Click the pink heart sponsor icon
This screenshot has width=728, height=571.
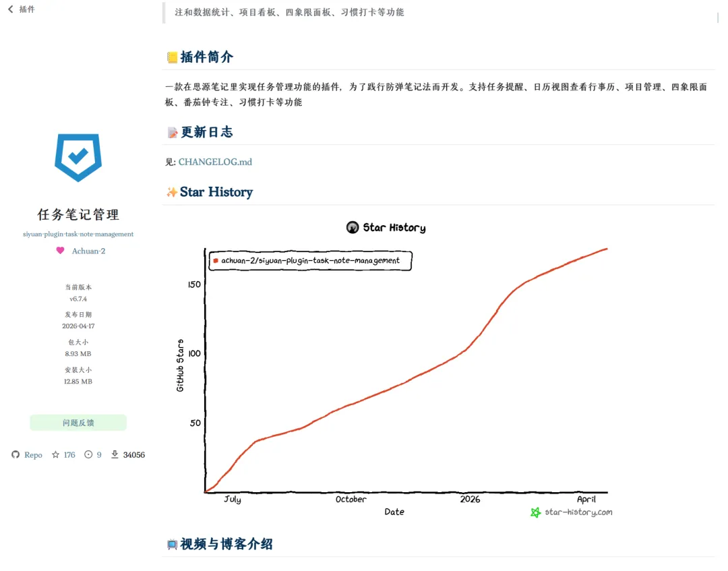click(61, 251)
